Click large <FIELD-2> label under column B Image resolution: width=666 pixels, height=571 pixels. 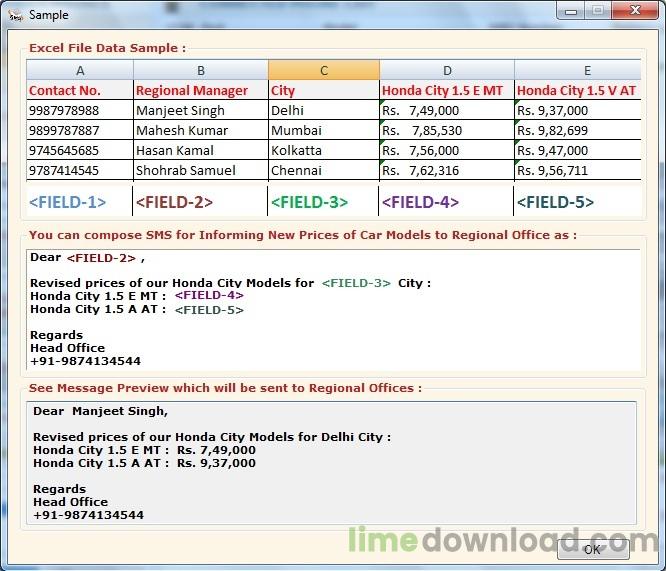coord(174,202)
